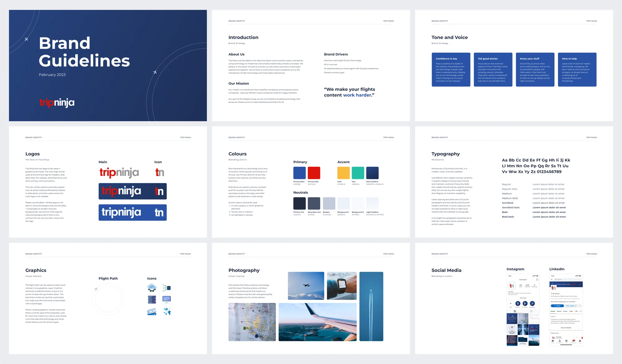Tap the LinkedIn Home bottom nav icon
The width and height of the screenshot is (622, 364).
pos(553,341)
